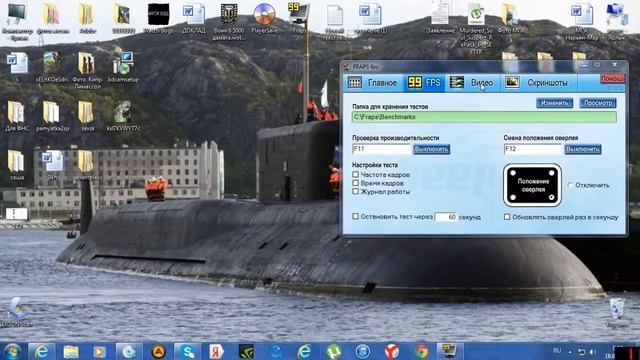Click the volume icon in the system tray
Viewport: 640px width, 360px height.
click(x=593, y=351)
